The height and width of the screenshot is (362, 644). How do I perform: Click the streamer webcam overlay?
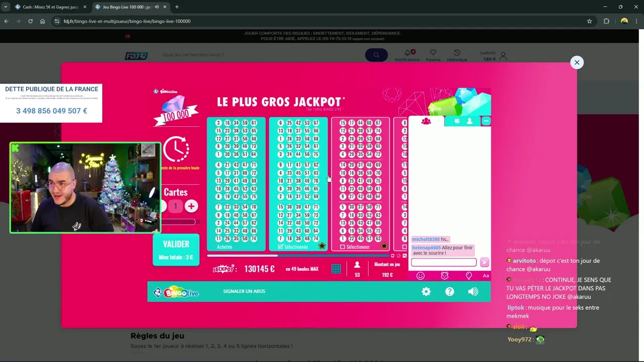[85, 188]
